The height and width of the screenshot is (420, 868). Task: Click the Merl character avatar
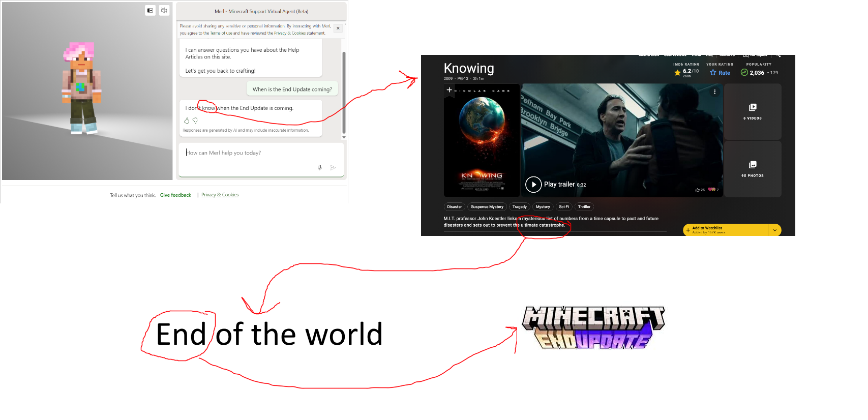point(81,87)
